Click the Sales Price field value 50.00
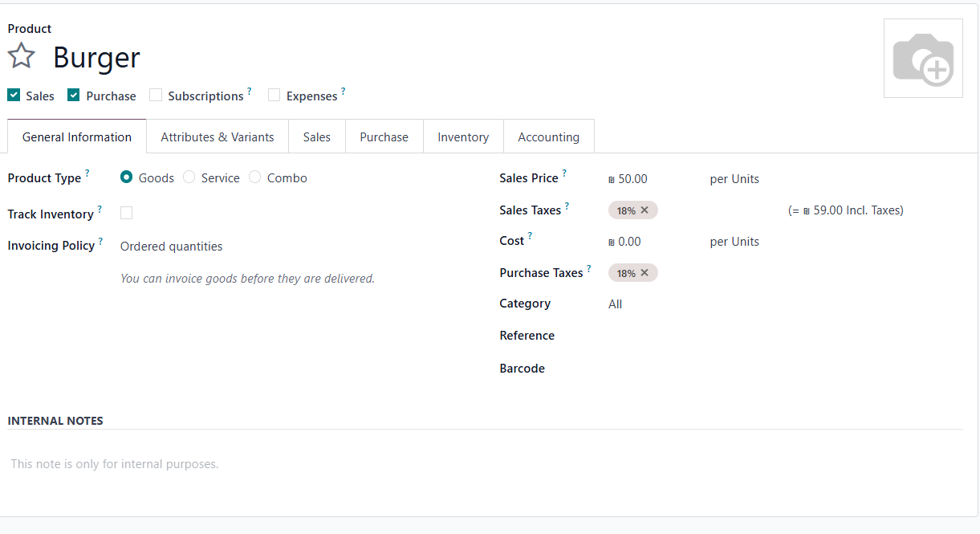 [632, 179]
